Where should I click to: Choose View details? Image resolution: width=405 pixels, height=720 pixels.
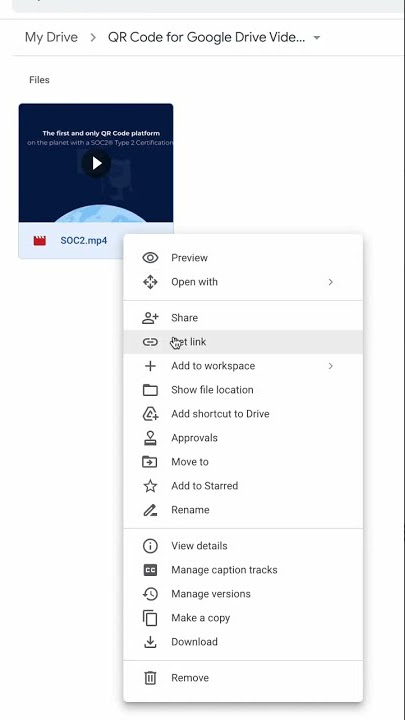click(243, 546)
